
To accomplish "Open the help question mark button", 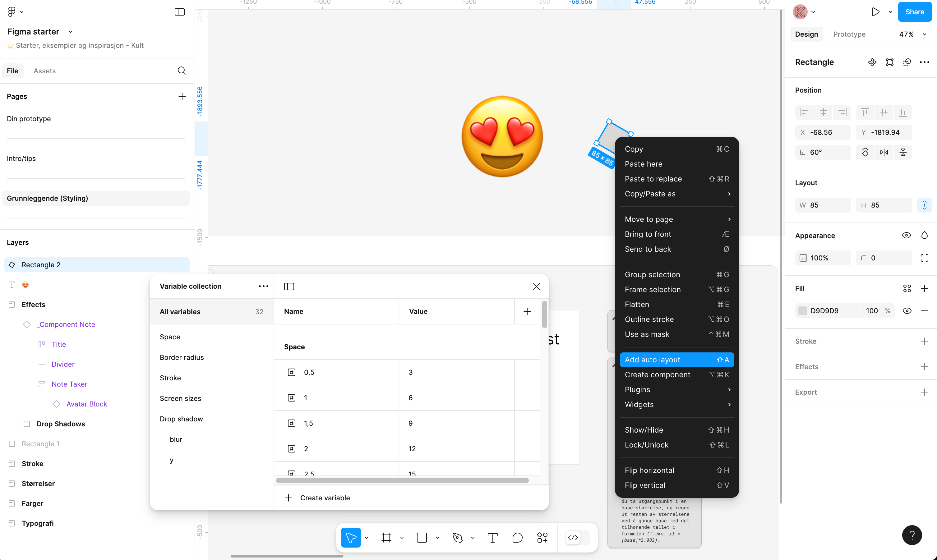I will tap(912, 535).
